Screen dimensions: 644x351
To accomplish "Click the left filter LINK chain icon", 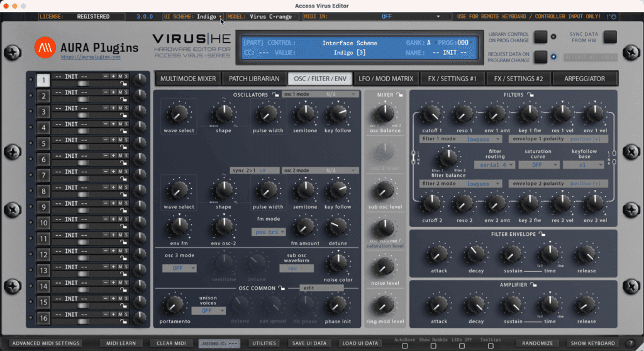I will click(413, 157).
